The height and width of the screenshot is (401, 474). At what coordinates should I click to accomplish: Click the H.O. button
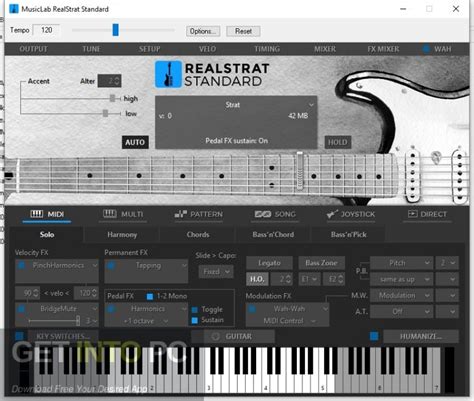(x=257, y=279)
